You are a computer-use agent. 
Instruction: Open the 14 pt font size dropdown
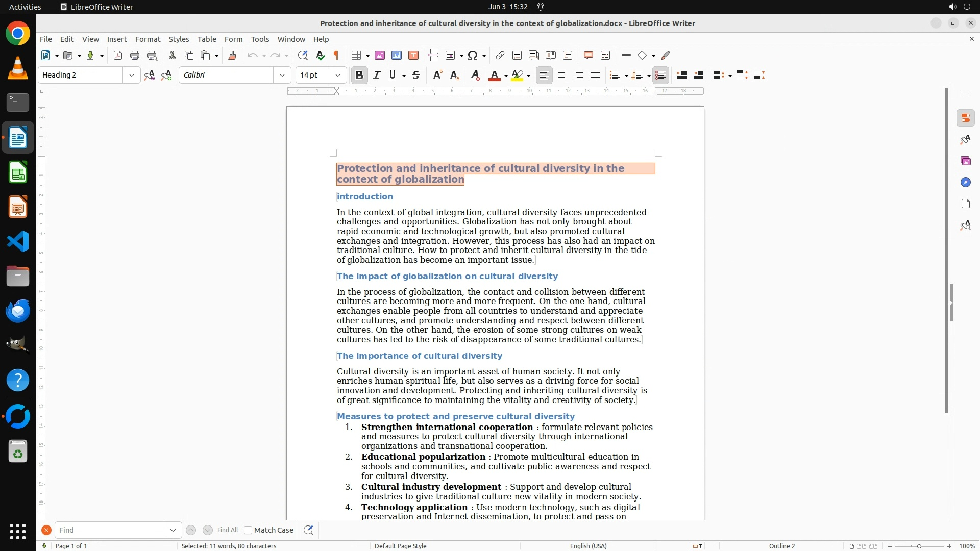click(x=337, y=75)
